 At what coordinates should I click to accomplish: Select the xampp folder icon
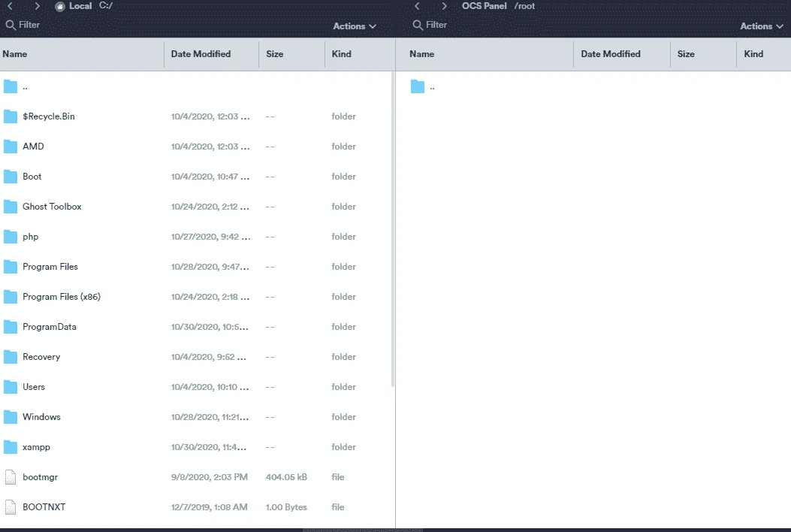(11, 447)
